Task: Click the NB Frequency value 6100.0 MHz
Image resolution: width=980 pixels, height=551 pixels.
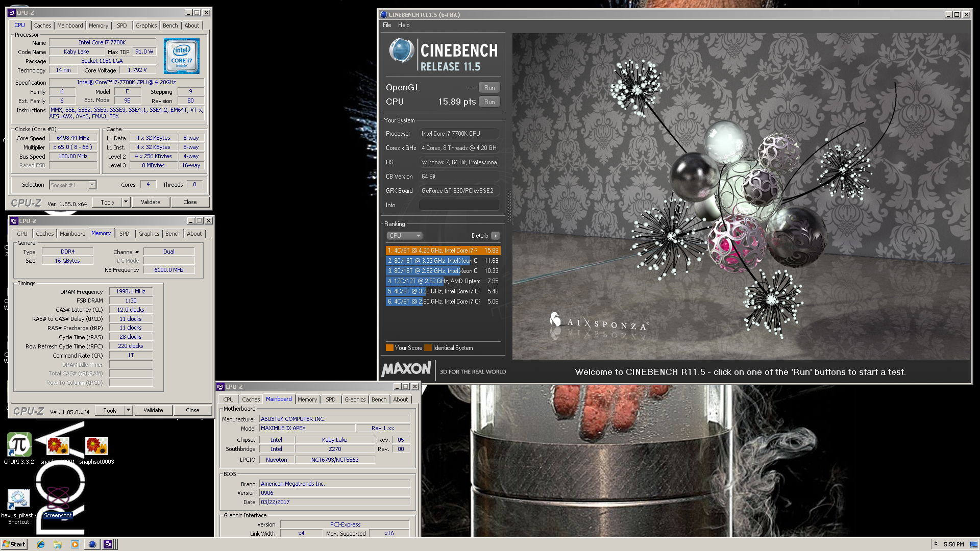Action: [169, 270]
